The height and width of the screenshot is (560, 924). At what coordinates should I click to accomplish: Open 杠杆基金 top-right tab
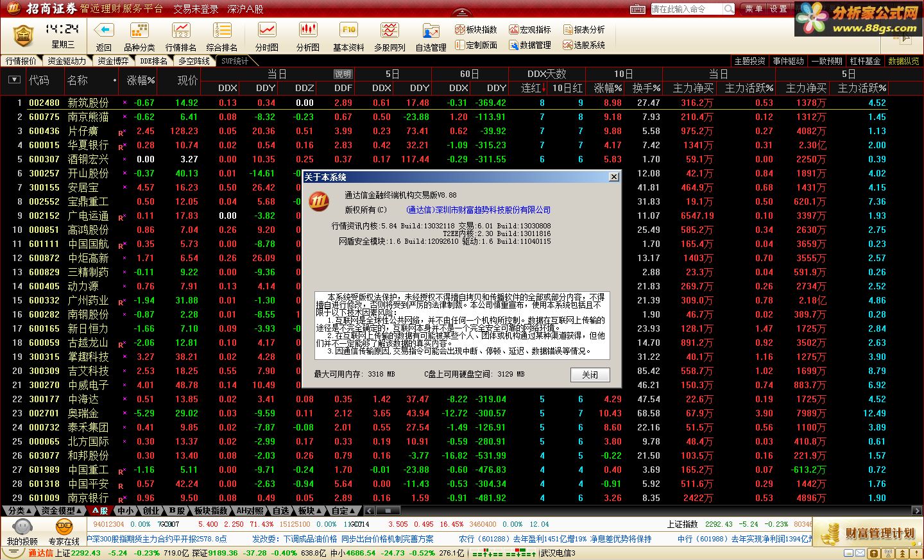[865, 61]
